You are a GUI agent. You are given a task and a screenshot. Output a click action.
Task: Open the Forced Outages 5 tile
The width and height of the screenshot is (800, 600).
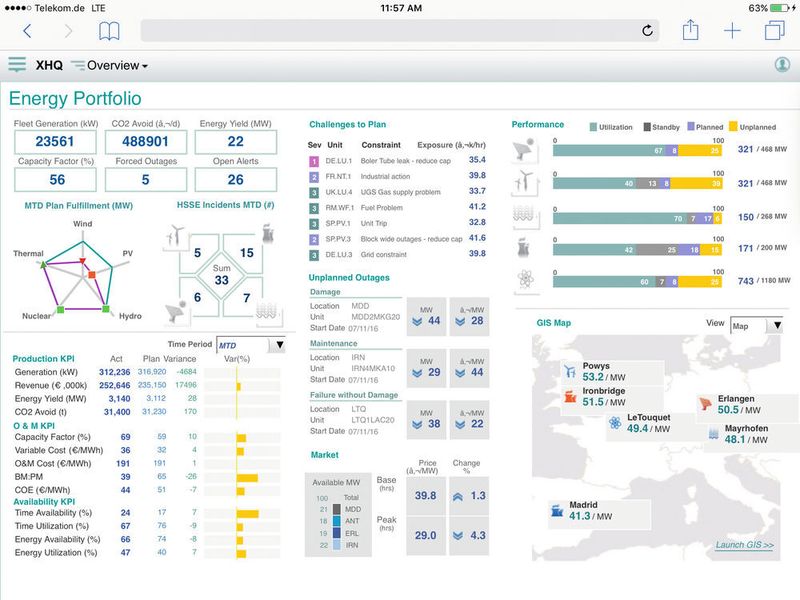tap(146, 180)
